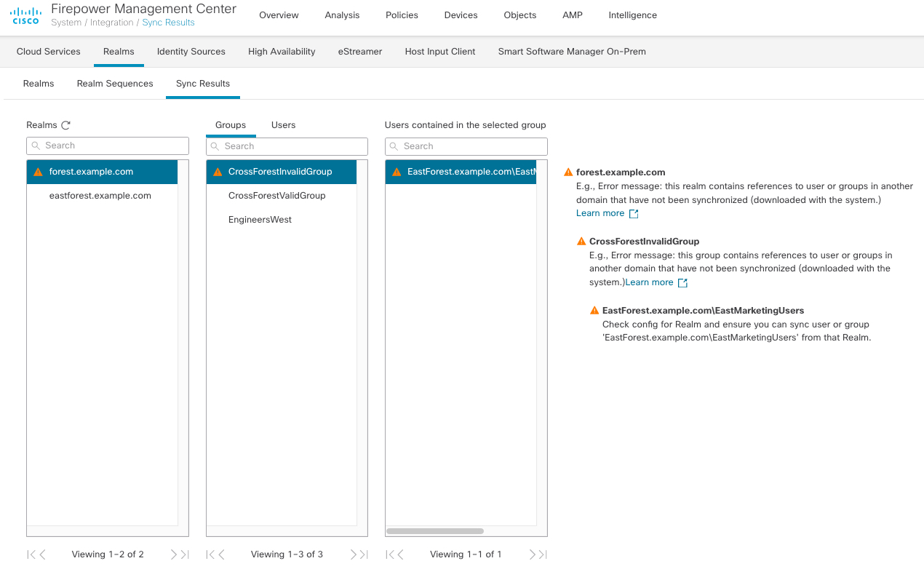Image resolution: width=924 pixels, height=569 pixels.
Task: Click the warning icon on CrossForestInvalidGroup row
Action: [x=218, y=172]
